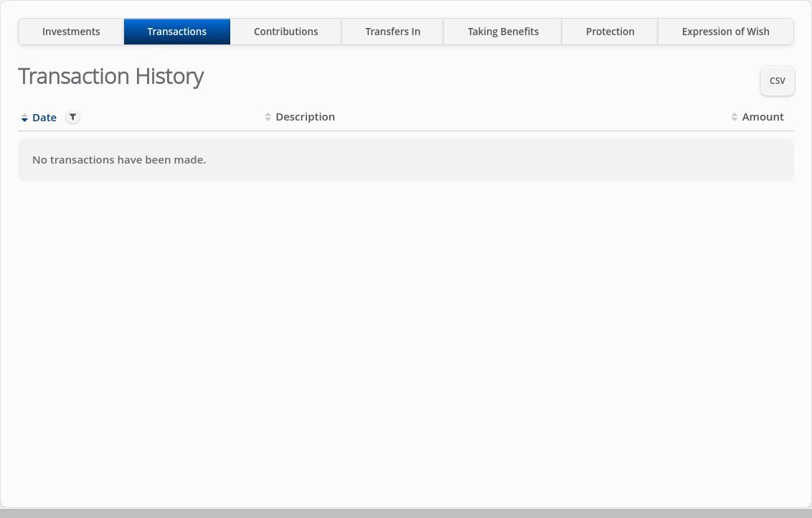Open the Contributions tab
812x518 pixels.
[286, 32]
